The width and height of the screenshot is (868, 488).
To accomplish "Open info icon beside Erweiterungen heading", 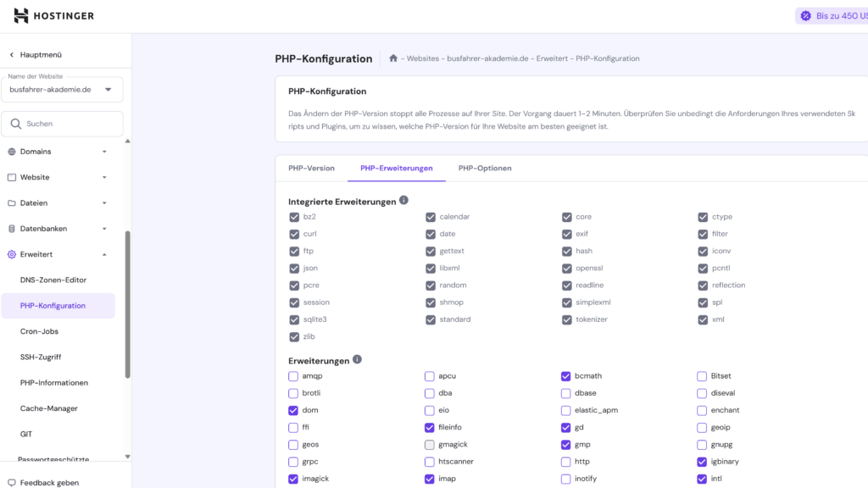I will [x=357, y=359].
